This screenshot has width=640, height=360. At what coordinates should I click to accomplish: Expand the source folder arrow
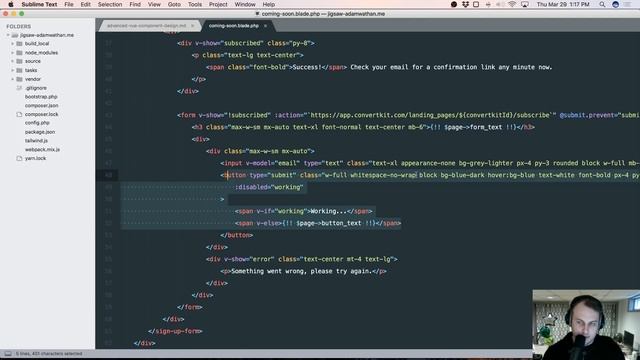click(13, 61)
